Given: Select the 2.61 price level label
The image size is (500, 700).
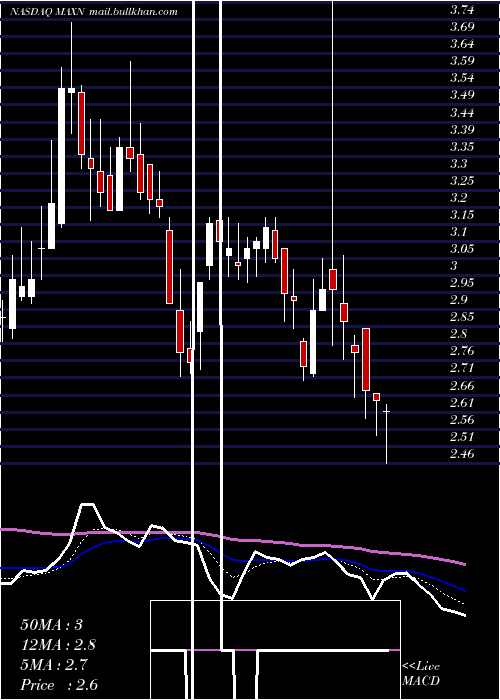Looking at the screenshot, I should (462, 403).
